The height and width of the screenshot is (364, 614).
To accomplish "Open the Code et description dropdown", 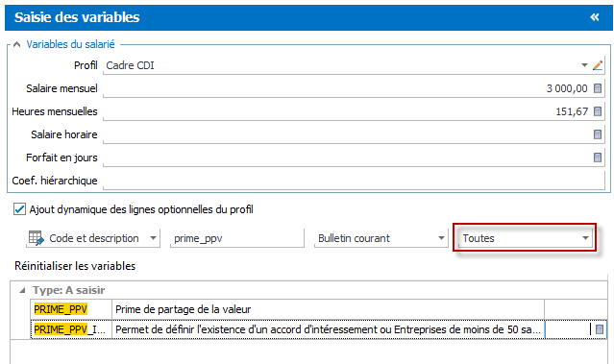I will point(153,238).
